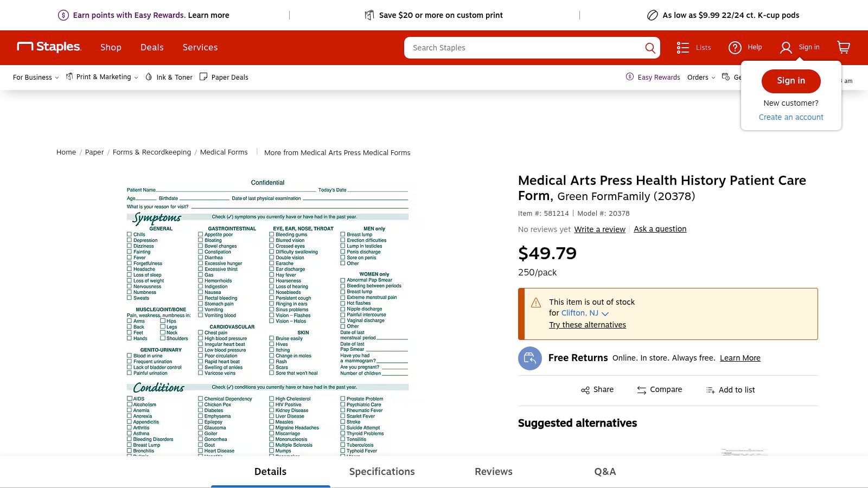Click Write a review link

pos(600,229)
